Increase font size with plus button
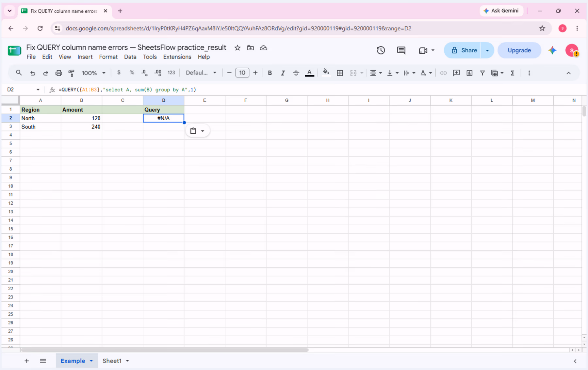This screenshot has height=370, width=588. (x=255, y=73)
